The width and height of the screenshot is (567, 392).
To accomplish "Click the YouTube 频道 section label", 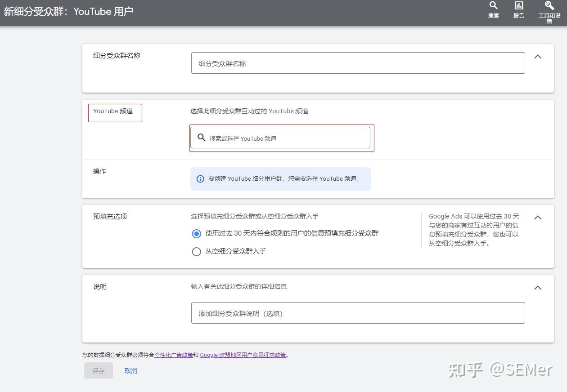I will click(113, 111).
